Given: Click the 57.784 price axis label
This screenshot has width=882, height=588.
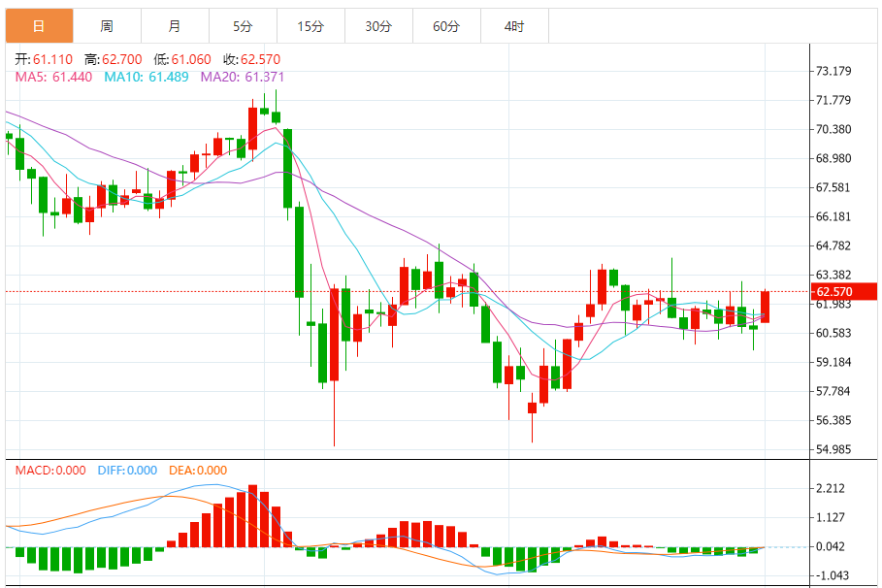Looking at the screenshot, I should tap(833, 391).
